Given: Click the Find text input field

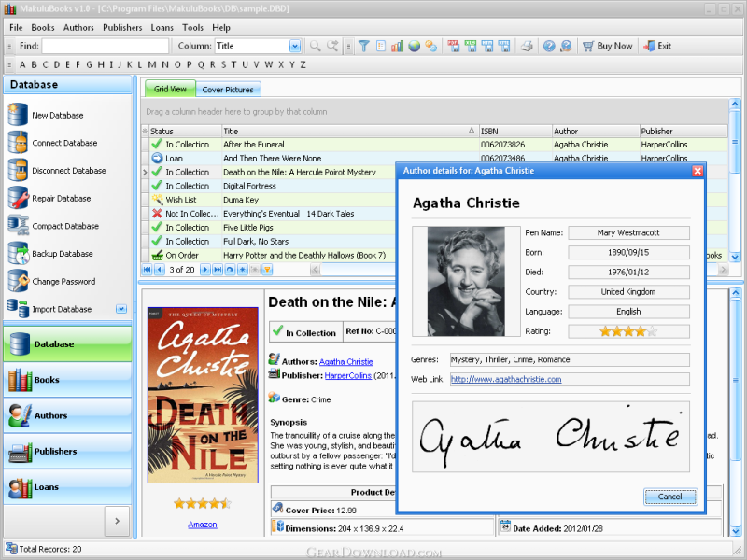Looking at the screenshot, I should point(106,46).
